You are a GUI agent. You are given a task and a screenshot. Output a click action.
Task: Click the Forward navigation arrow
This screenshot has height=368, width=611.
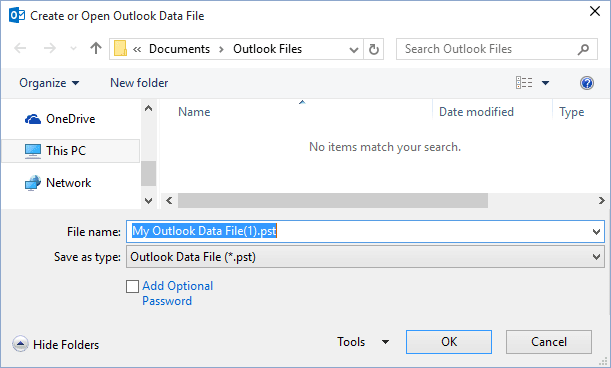[x=49, y=49]
